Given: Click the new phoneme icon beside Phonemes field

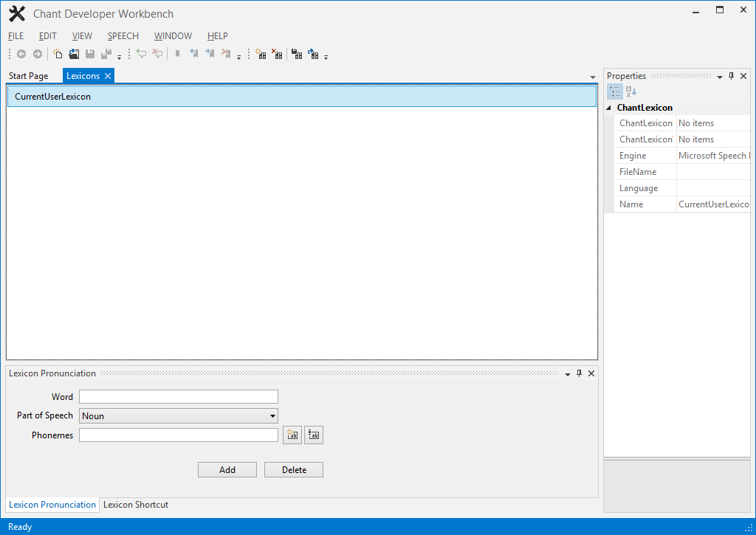Looking at the screenshot, I should [292, 435].
